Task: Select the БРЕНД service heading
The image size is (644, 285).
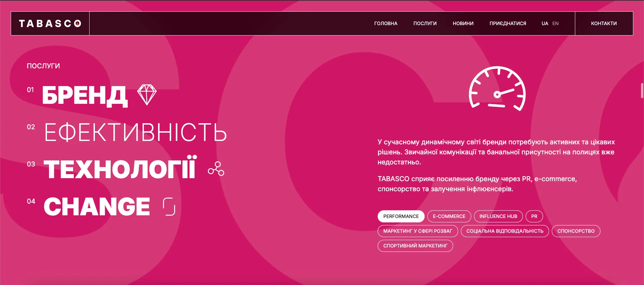Action: 85,96
